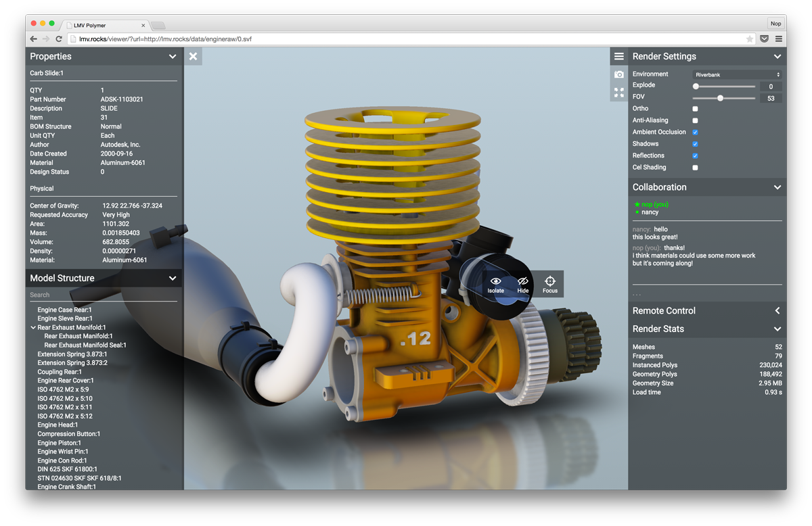Select Engine Sleve Rear:1 in model tree
Image resolution: width=812 pixels, height=526 pixels.
coord(65,318)
